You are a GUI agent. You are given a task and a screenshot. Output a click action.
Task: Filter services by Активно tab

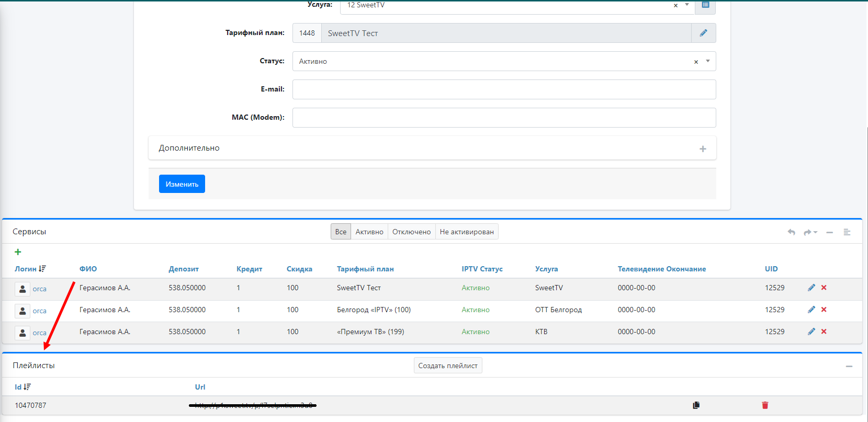tap(369, 232)
